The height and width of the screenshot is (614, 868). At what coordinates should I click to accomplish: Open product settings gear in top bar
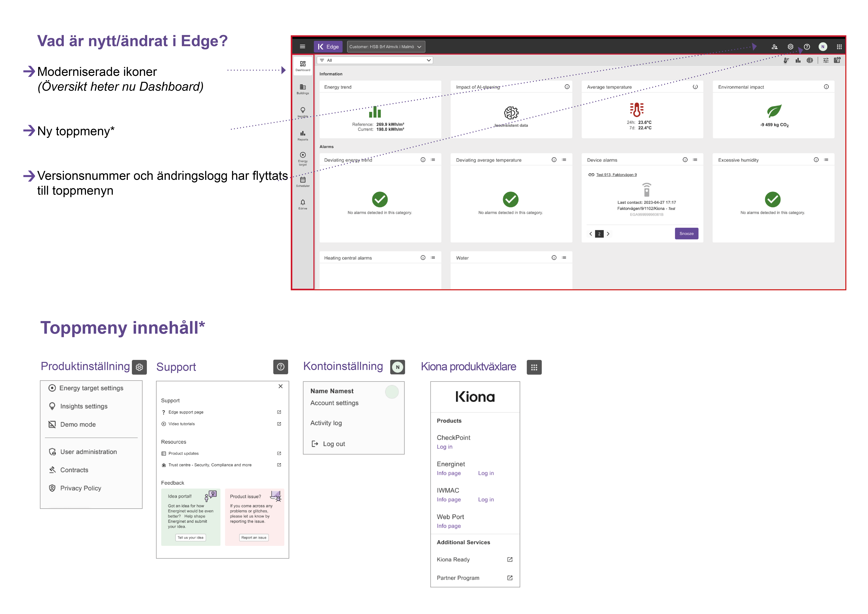[790, 47]
